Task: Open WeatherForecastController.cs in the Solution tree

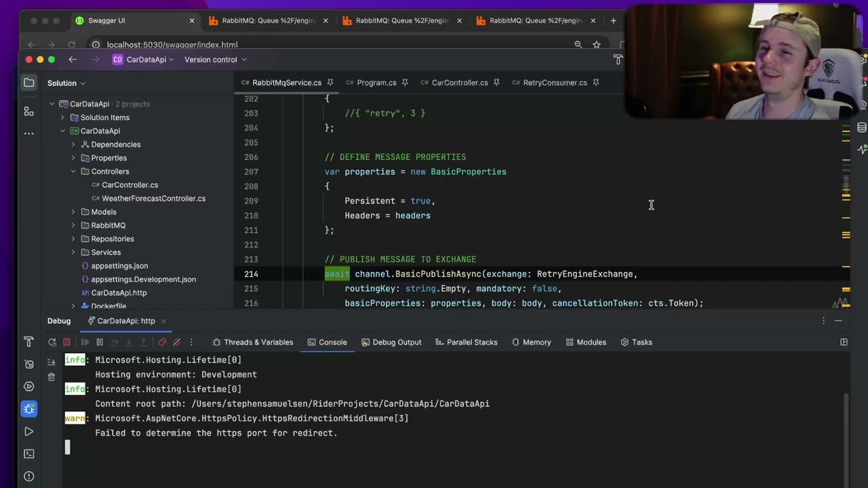Action: [153, 199]
